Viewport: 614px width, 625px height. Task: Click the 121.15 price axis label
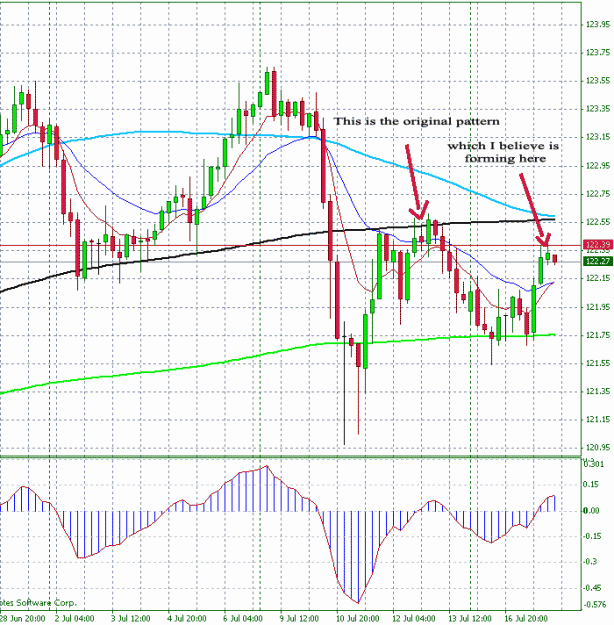click(x=598, y=419)
